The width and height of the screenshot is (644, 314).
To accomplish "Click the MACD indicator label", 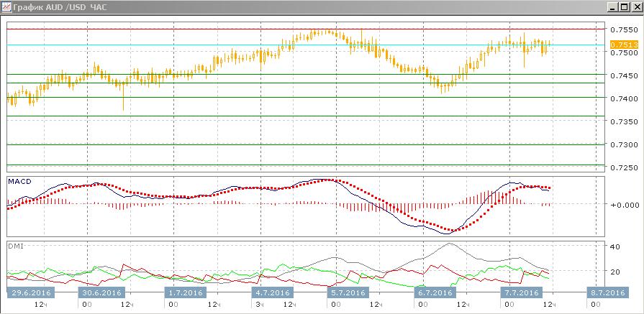I will tap(19, 180).
